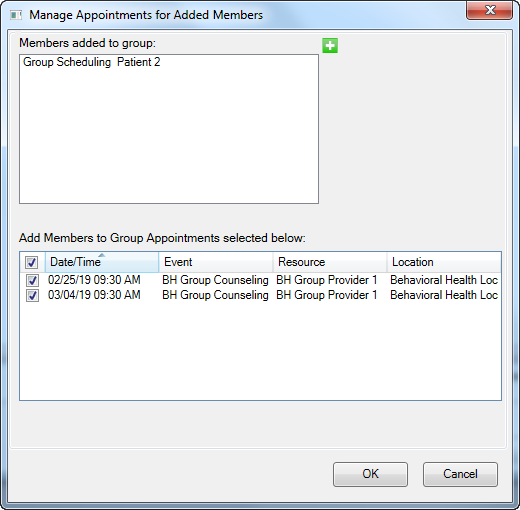The width and height of the screenshot is (520, 510).
Task: Click the sort arrow on Date/Time header
Action: click(102, 255)
